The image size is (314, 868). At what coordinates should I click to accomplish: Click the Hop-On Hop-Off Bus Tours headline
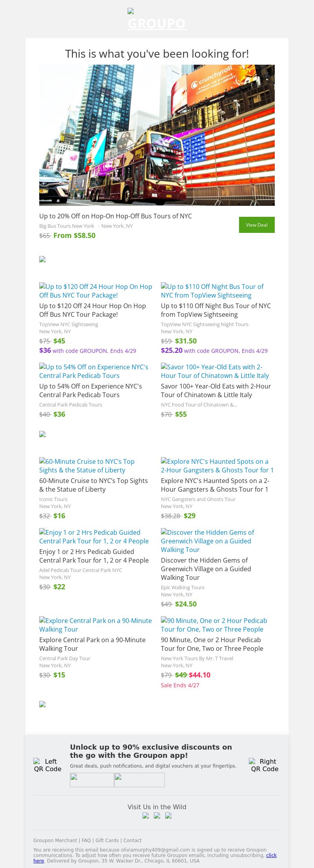(115, 216)
